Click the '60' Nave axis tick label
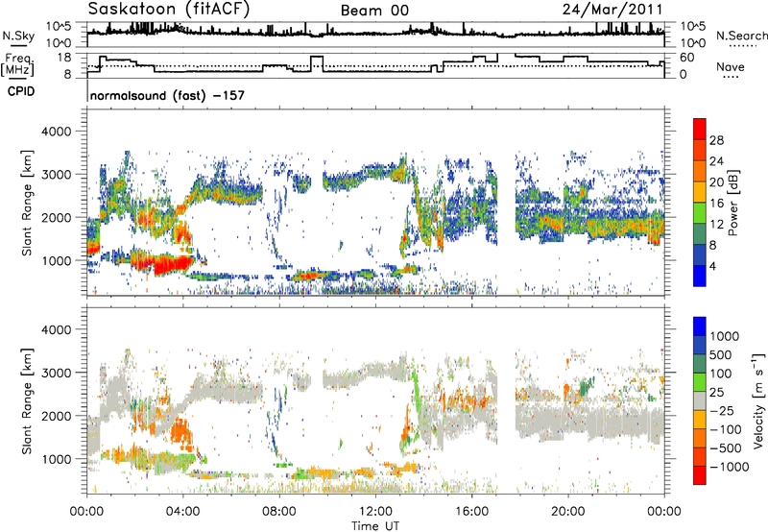Viewport: 768px width, 532px height. pyautogui.click(x=687, y=58)
